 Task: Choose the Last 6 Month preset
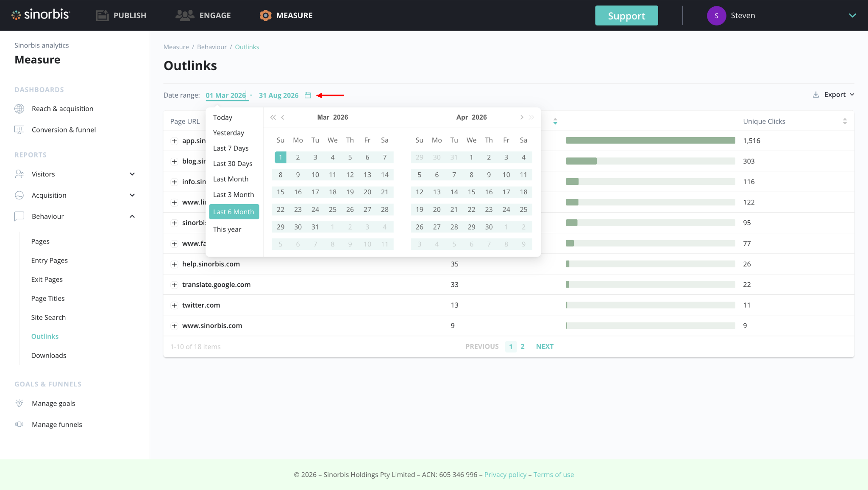(x=234, y=212)
